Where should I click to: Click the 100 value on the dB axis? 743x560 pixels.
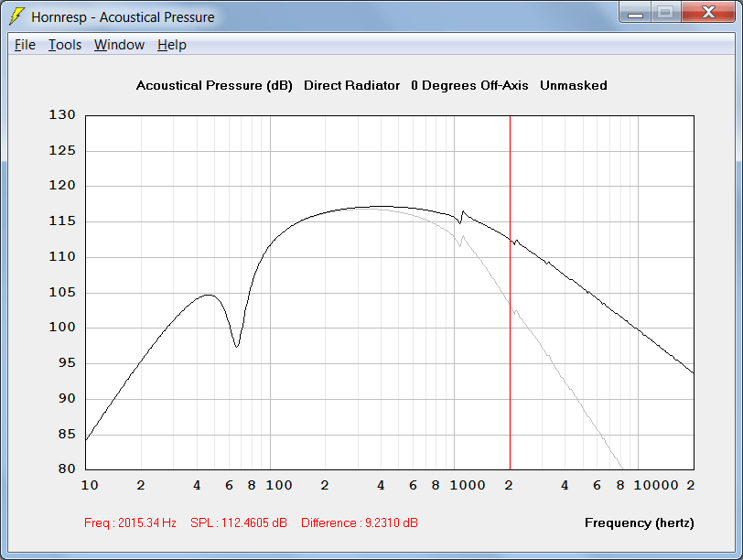(x=62, y=327)
